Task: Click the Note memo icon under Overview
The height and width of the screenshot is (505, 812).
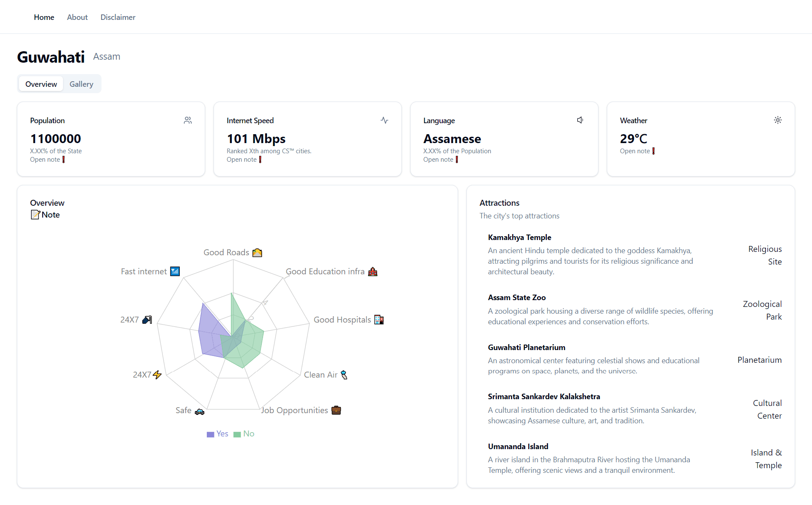Action: click(36, 215)
